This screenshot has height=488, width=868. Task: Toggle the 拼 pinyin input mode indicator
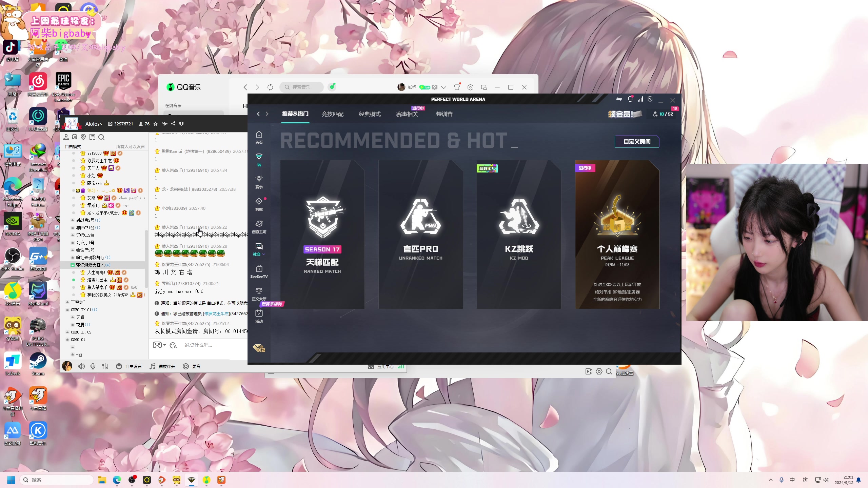(805, 480)
